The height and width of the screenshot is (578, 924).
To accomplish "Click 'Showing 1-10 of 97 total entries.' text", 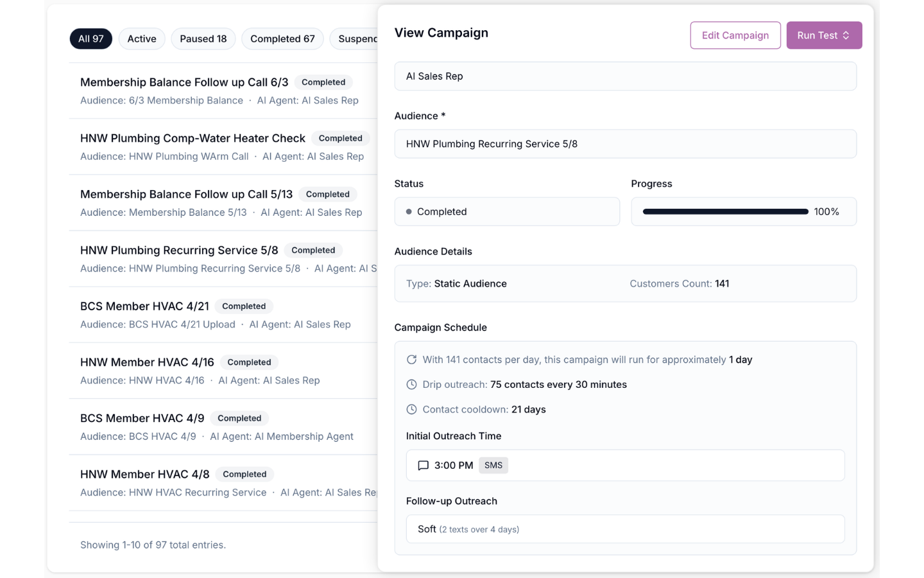I will pos(153,545).
